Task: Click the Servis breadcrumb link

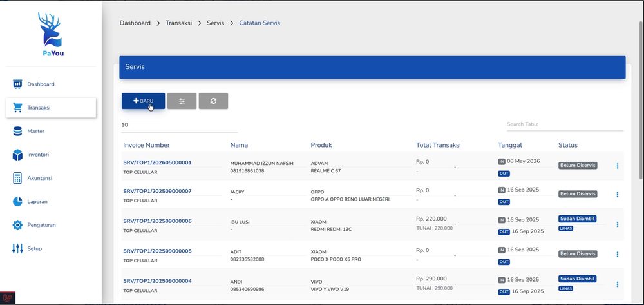Action: click(216, 23)
